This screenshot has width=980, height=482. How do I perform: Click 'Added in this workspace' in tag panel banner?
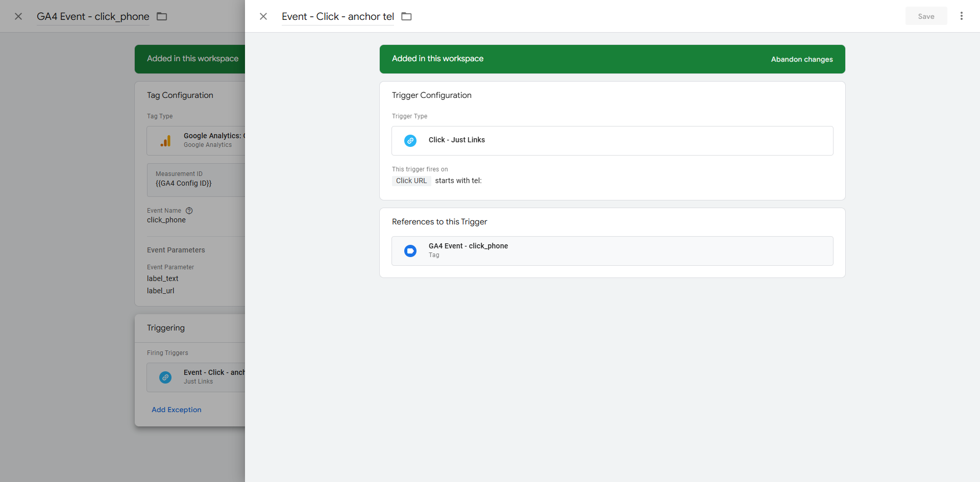[x=193, y=59]
